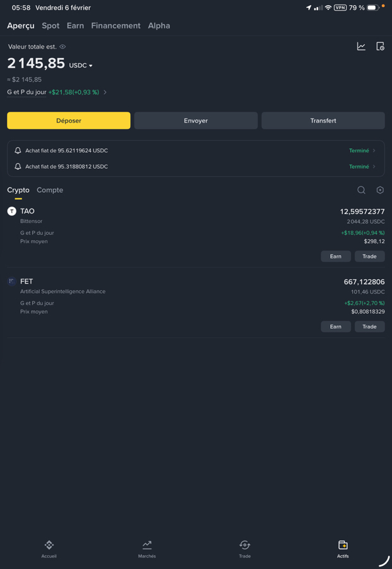The height and width of the screenshot is (569, 392).
Task: Select the Compte sub-tab
Action: (x=50, y=190)
